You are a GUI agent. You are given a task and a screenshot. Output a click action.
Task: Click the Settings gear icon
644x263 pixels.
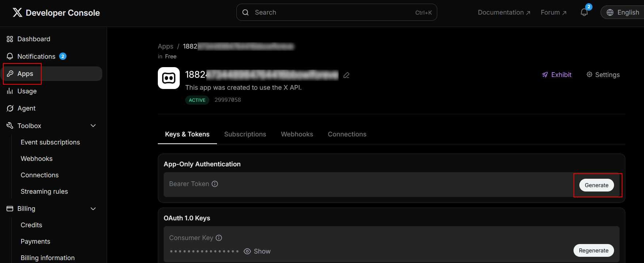tap(590, 74)
